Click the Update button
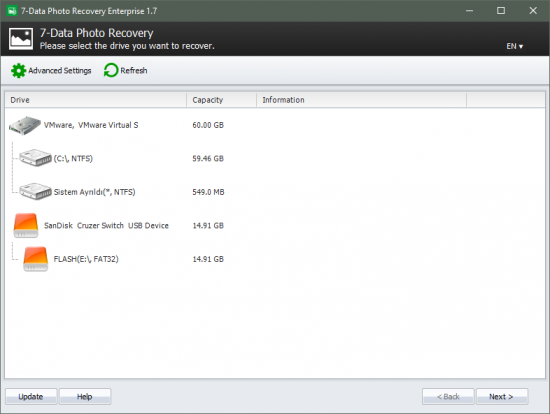This screenshot has width=550, height=414. (31, 396)
